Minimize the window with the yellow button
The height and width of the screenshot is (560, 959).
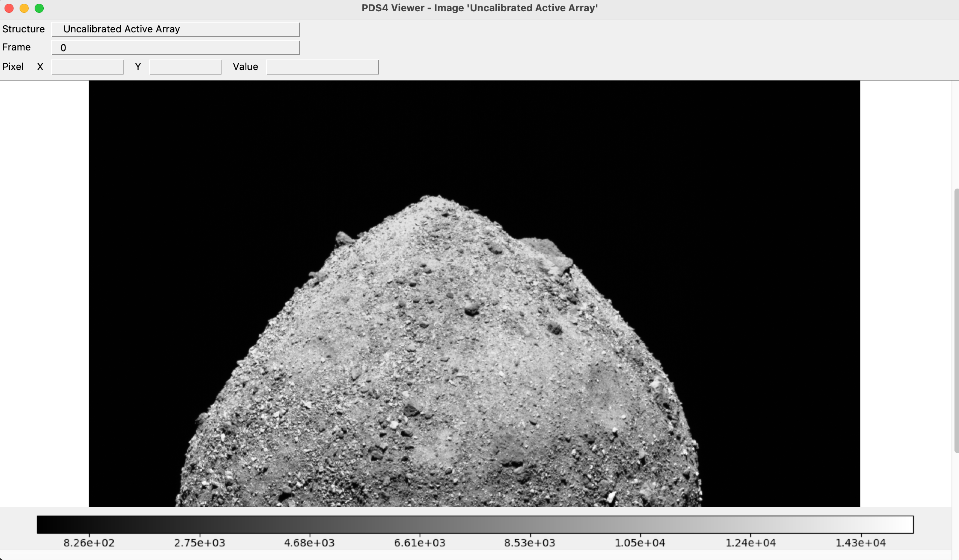(24, 8)
